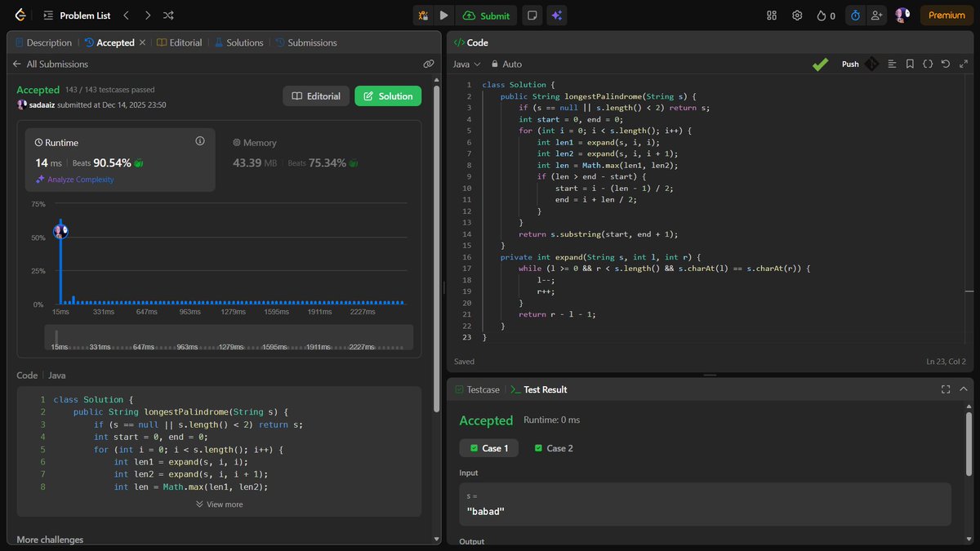The image size is (980, 551).
Task: Expand the code editor to fullscreen
Action: 964,64
